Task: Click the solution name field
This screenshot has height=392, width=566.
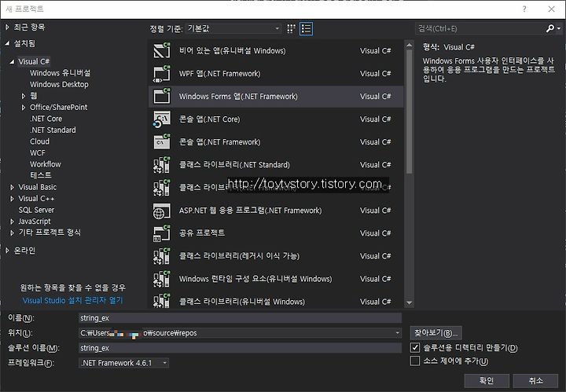Action: (x=240, y=348)
